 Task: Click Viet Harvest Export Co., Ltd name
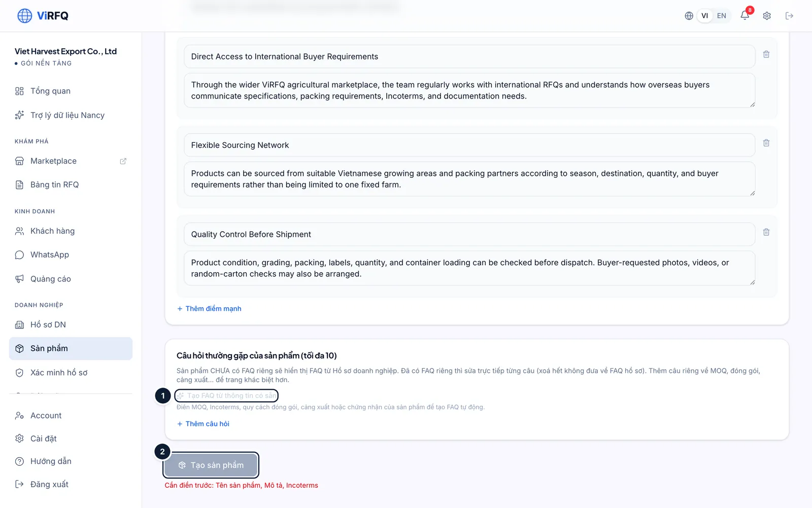[65, 51]
